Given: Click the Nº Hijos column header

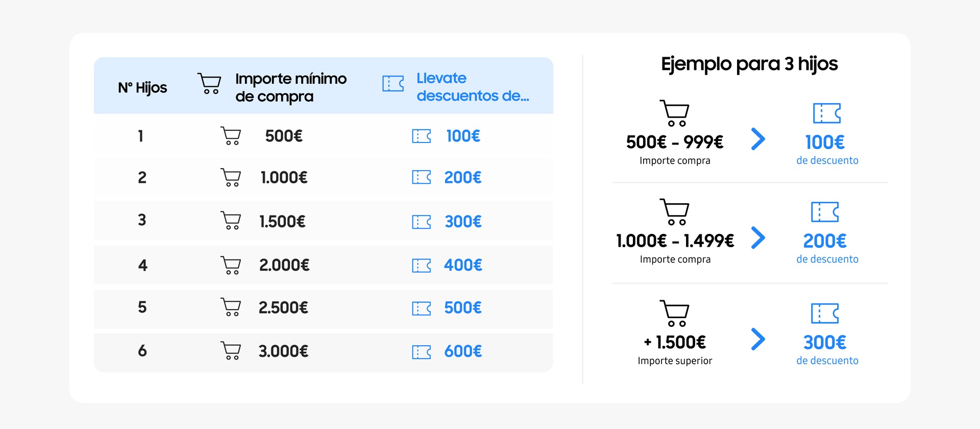Looking at the screenshot, I should tap(142, 87).
